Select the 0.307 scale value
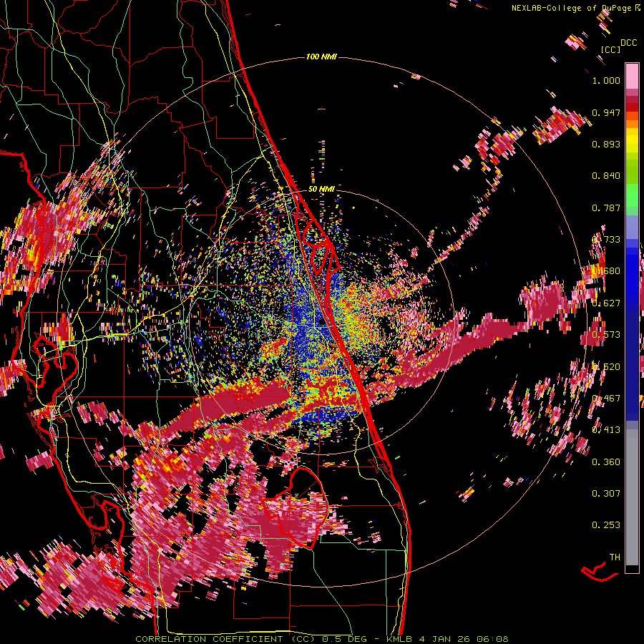The image size is (644, 644). coord(606,494)
